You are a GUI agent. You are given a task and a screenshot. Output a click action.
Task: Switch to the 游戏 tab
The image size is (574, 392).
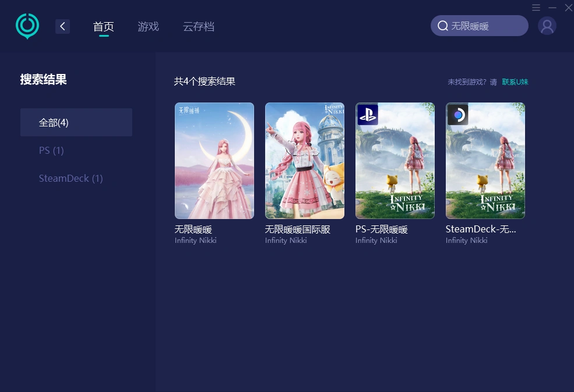click(x=148, y=26)
